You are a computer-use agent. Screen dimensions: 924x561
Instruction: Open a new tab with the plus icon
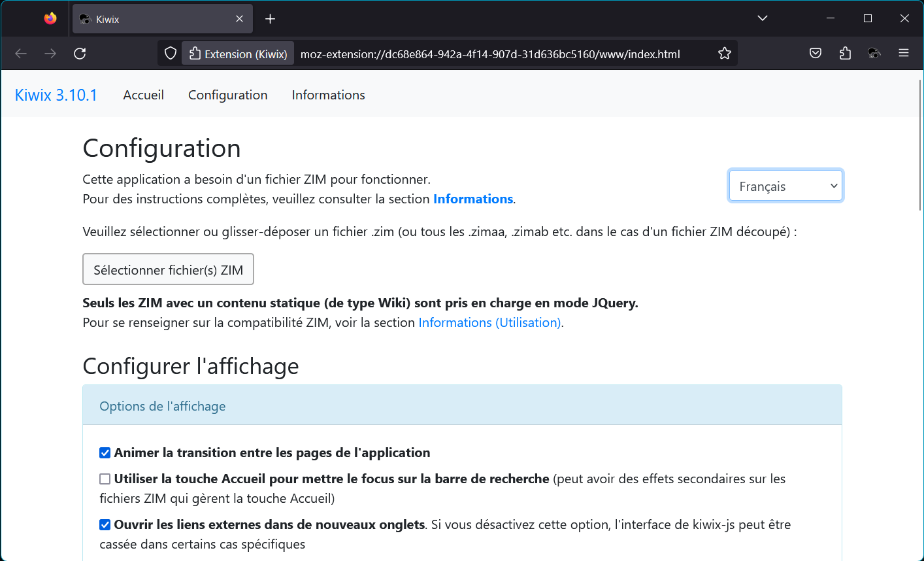270,18
